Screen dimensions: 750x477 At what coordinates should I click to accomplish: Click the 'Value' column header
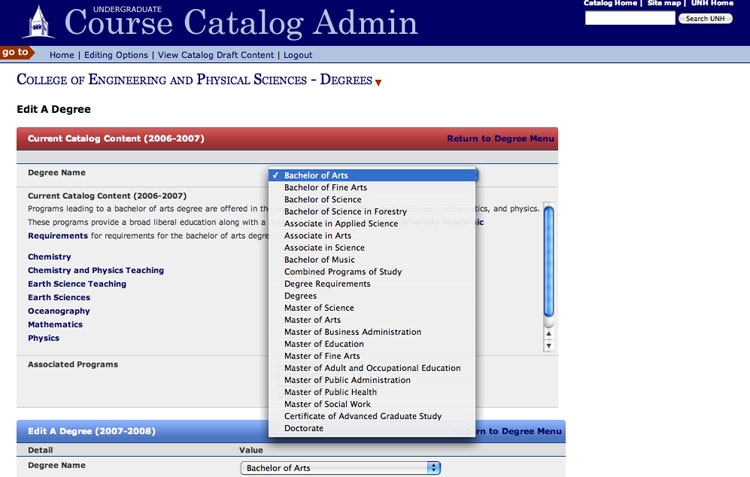tap(251, 450)
